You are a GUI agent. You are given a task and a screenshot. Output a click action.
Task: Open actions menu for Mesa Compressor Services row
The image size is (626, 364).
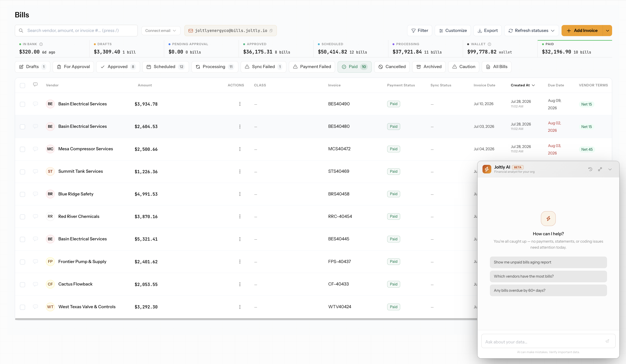tap(240, 149)
